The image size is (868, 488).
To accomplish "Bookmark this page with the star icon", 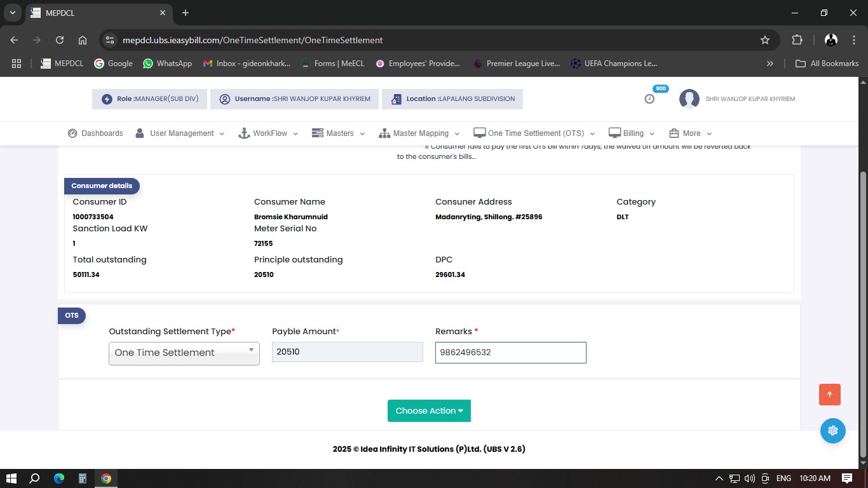I will pos(765,40).
